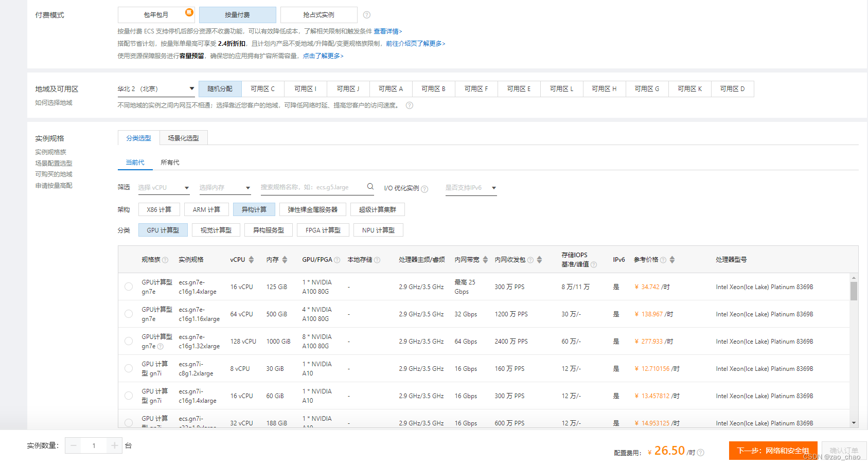Select ARM 计算 architecture
The image size is (868, 465).
coord(206,209)
